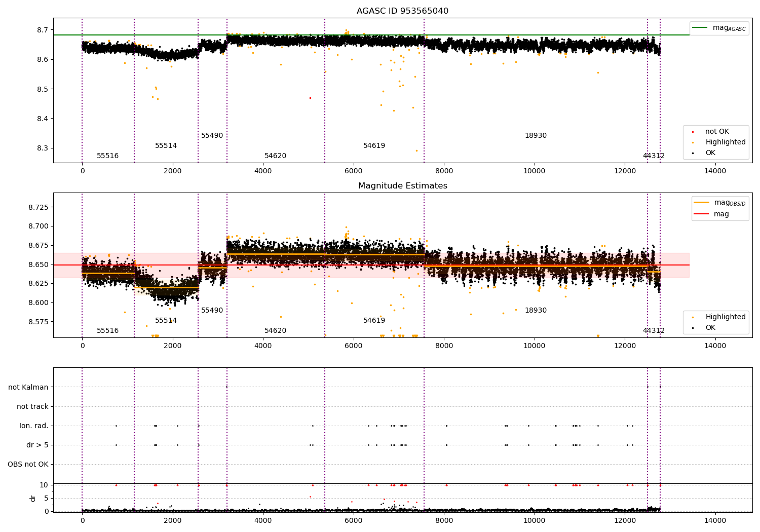760x532 pixels.
Task: Click the rotated 'dr' axis label
Action: point(33,498)
